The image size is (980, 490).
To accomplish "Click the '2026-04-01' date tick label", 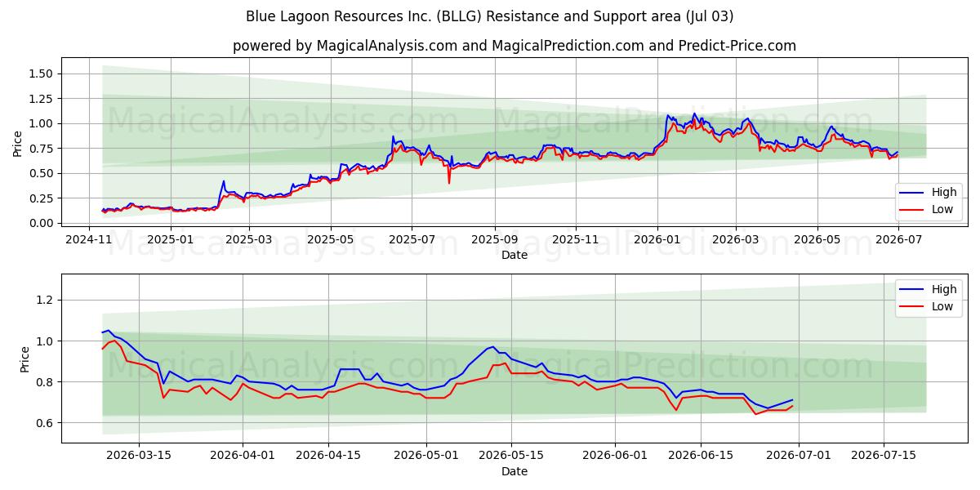I will [243, 456].
